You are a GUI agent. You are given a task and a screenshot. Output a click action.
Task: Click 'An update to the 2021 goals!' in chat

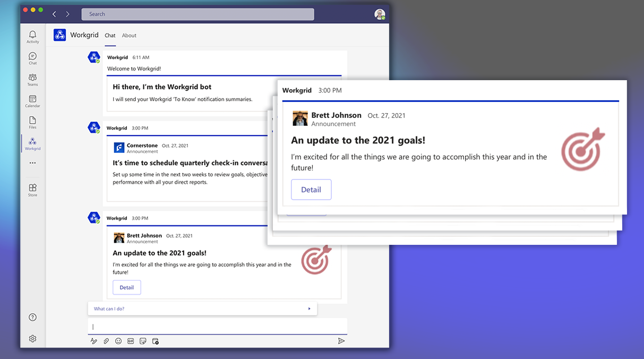159,253
